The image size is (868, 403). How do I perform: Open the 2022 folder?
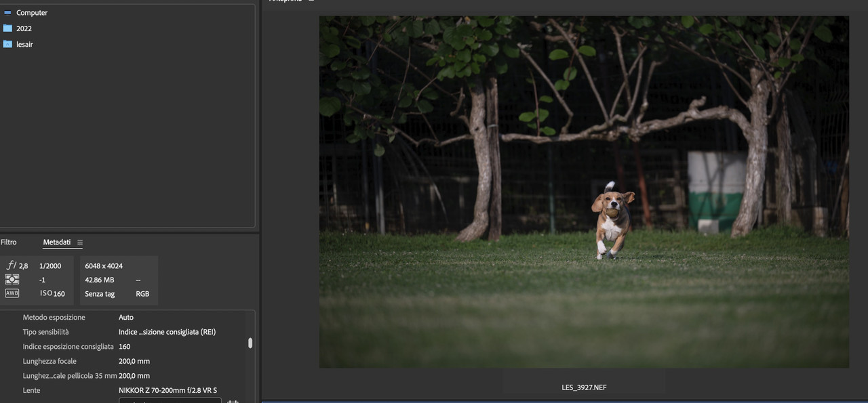(x=24, y=28)
